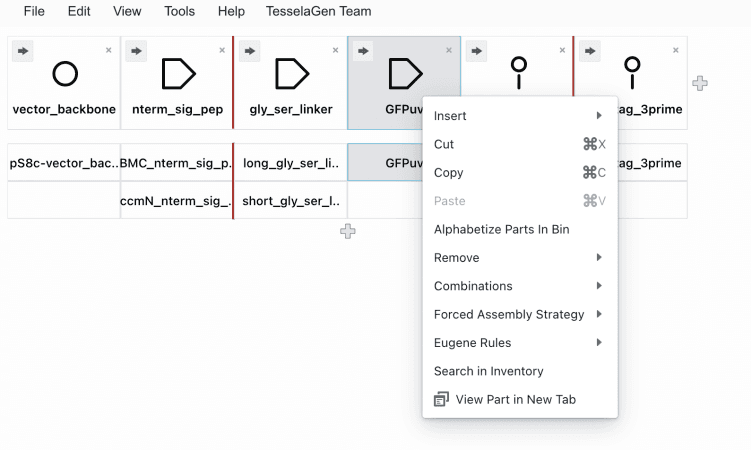The image size is (751, 450).
Task: Click the empty cell below pS8c-vector_bac..
Action: [x=64, y=201]
